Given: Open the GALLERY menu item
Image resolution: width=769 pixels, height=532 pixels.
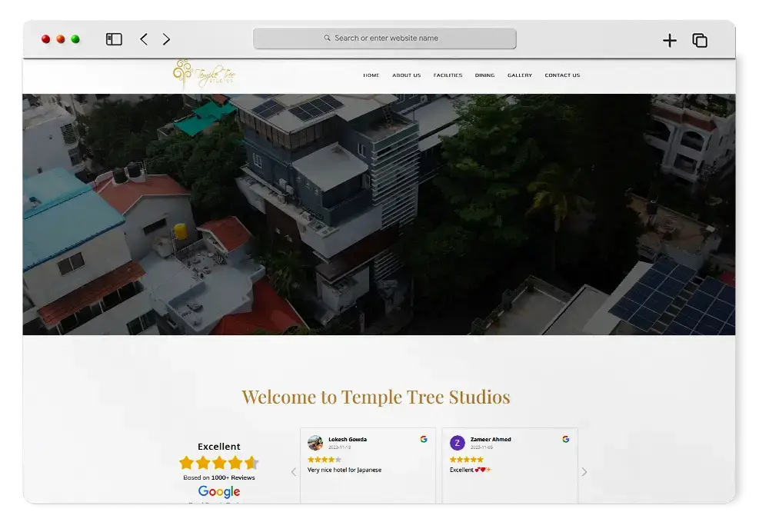Looking at the screenshot, I should (x=520, y=75).
